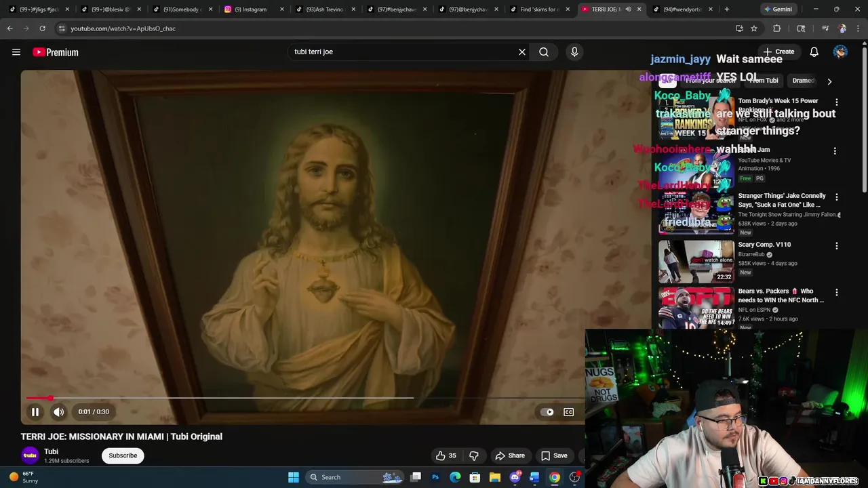Open options for Bears vs. Packers
Image resolution: width=868 pixels, height=488 pixels.
click(836, 293)
